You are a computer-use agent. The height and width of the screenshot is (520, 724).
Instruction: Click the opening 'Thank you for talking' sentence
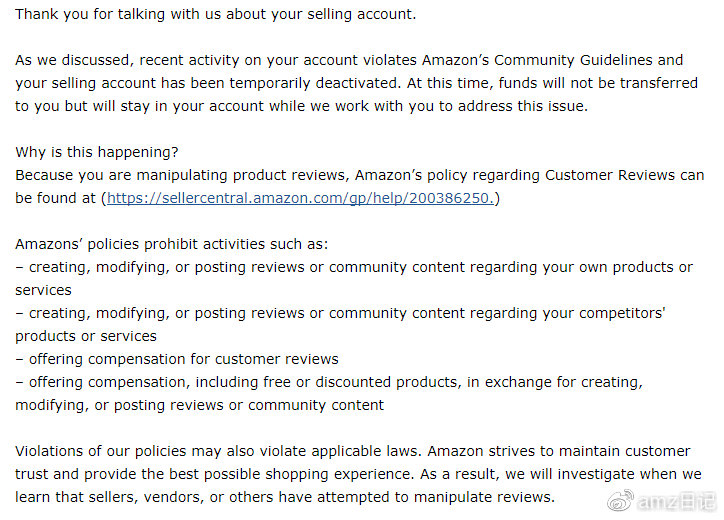click(x=216, y=14)
